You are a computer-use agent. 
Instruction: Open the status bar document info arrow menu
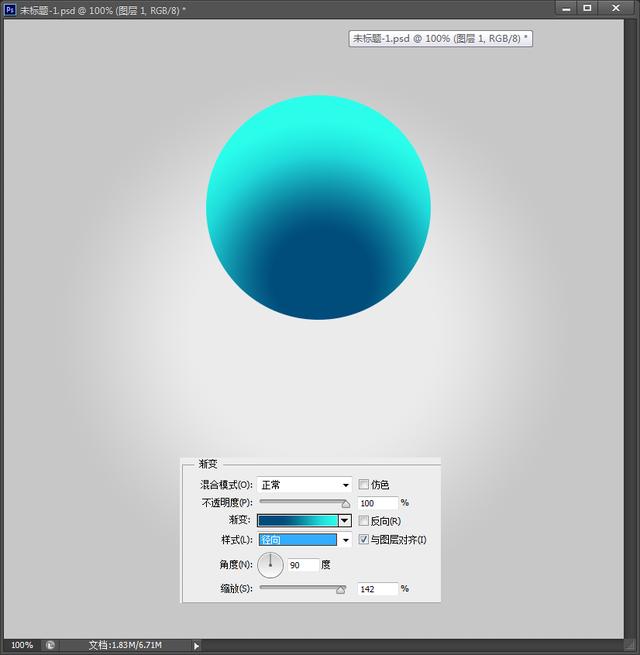pos(196,645)
